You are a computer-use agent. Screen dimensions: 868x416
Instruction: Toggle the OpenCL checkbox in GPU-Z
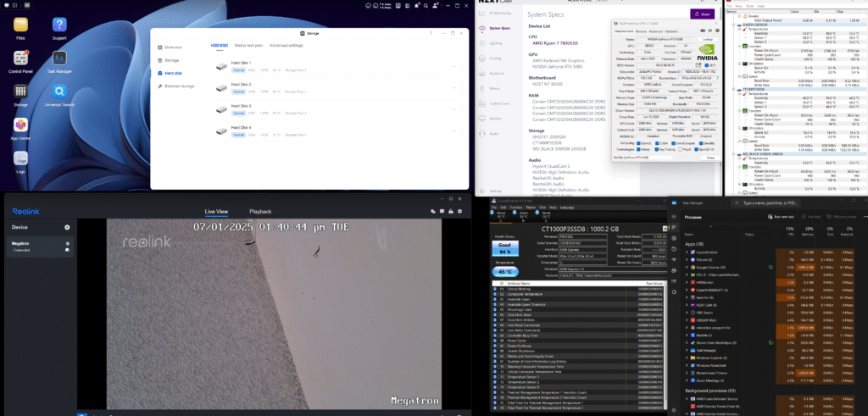[x=639, y=143]
